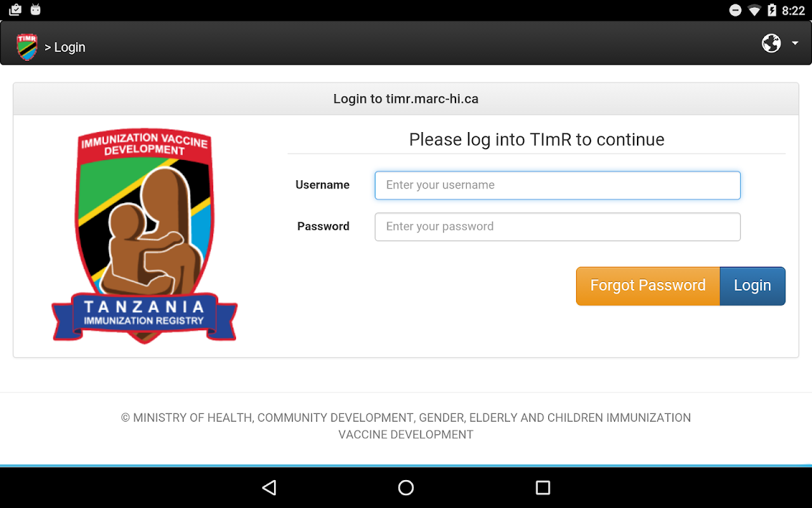Click the blue Login button
This screenshot has height=508, width=812.
[x=752, y=286]
